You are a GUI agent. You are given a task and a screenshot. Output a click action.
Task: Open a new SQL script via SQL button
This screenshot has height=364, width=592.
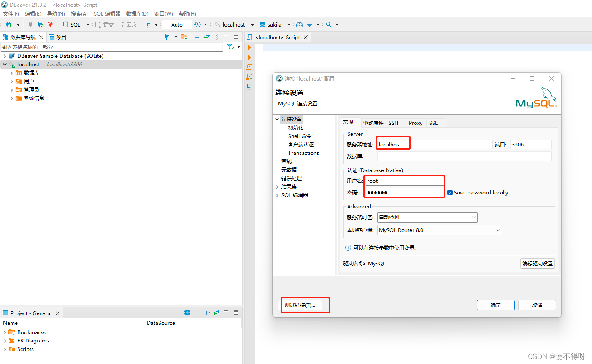click(72, 24)
